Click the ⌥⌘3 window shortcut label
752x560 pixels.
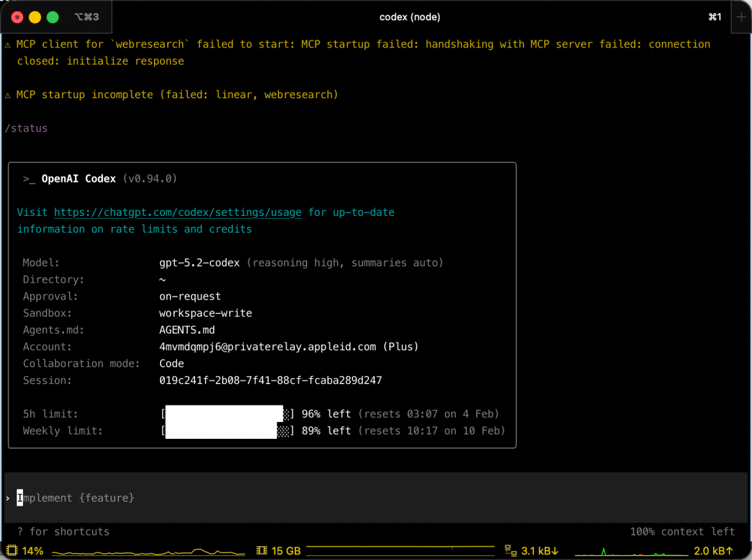(x=87, y=17)
